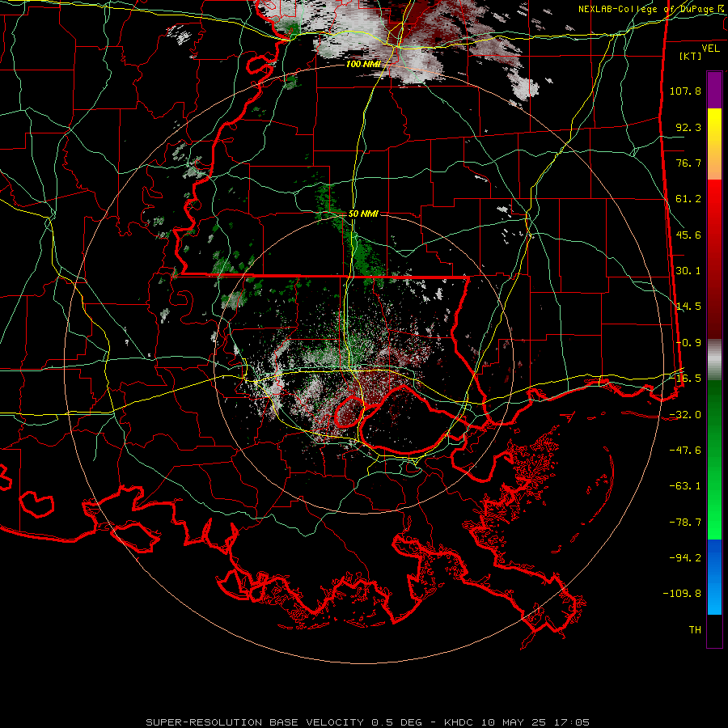The image size is (728, 728).
Task: Click the -32.0 velocity scale value
Action: [x=685, y=415]
